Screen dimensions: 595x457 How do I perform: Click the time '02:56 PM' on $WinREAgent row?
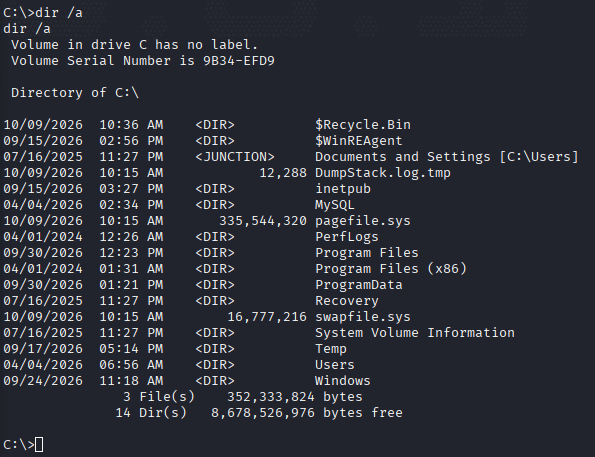(x=131, y=141)
